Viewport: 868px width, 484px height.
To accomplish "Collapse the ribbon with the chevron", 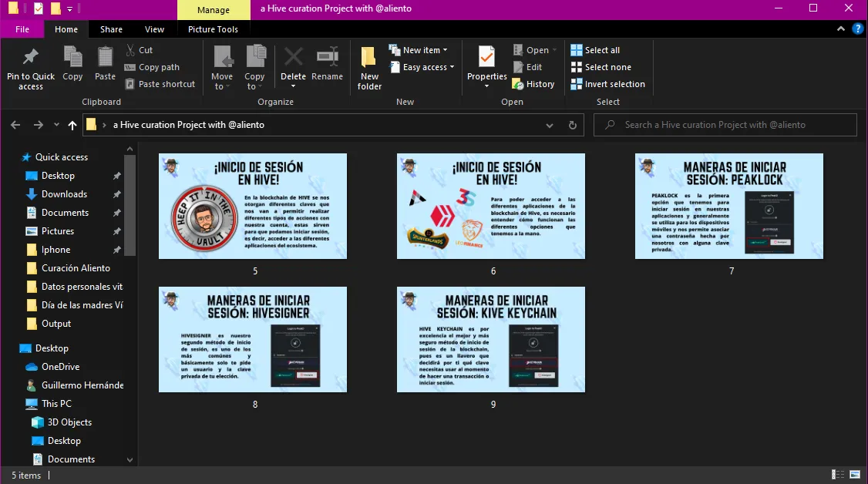I will pos(841,29).
